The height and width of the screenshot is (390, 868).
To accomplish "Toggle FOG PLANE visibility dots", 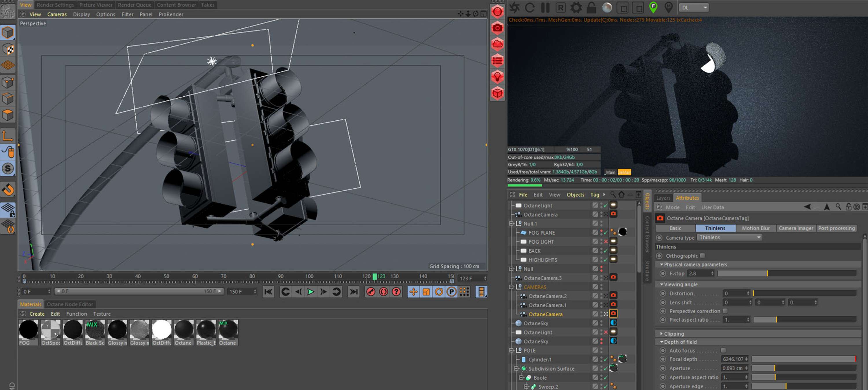I will click(602, 233).
